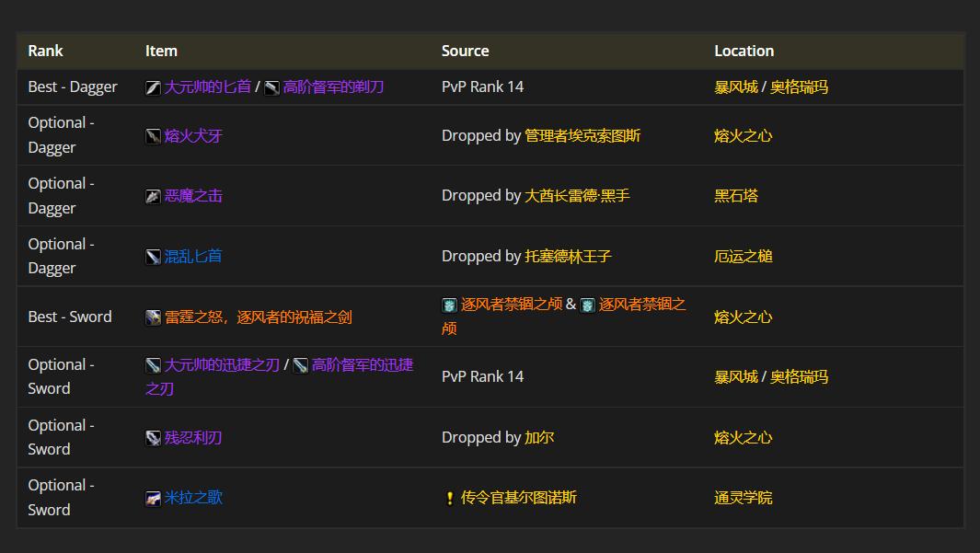980x553 pixels.
Task: Open the 雷霆之怒，逐风者的祝福之剑 link
Action: 259,317
